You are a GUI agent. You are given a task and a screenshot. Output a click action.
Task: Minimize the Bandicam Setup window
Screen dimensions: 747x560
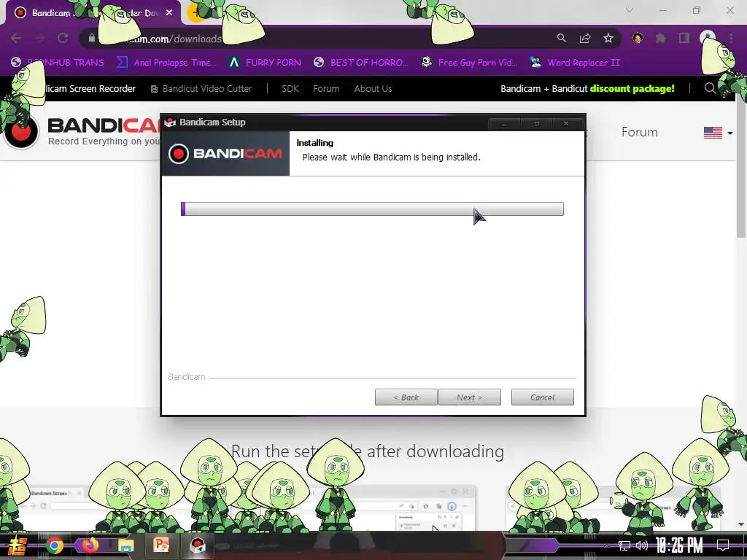(x=503, y=124)
